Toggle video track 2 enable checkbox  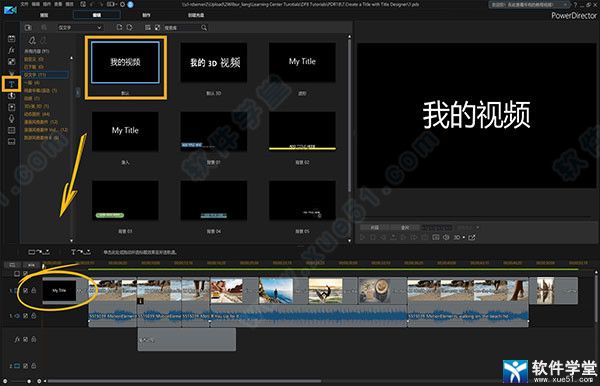point(26,366)
